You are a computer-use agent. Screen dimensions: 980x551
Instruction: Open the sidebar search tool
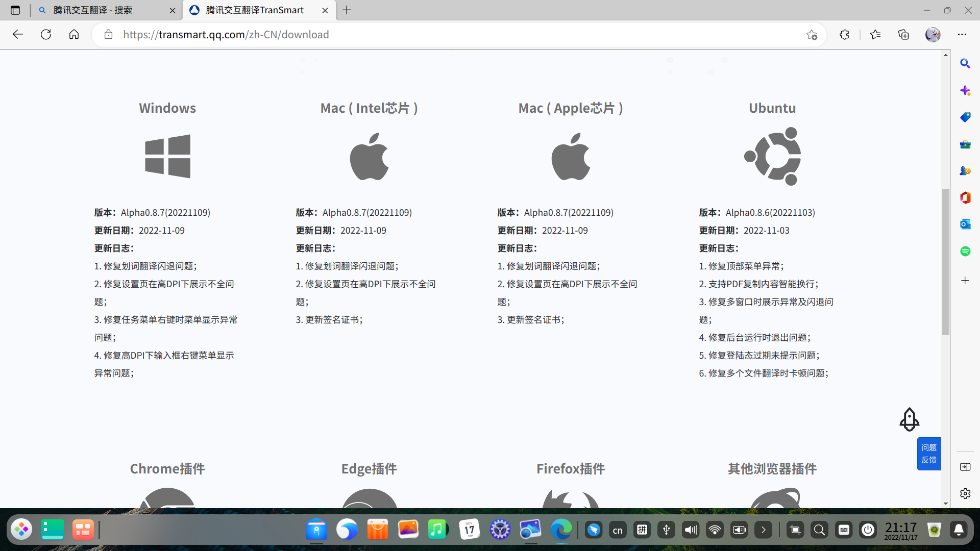tap(965, 63)
